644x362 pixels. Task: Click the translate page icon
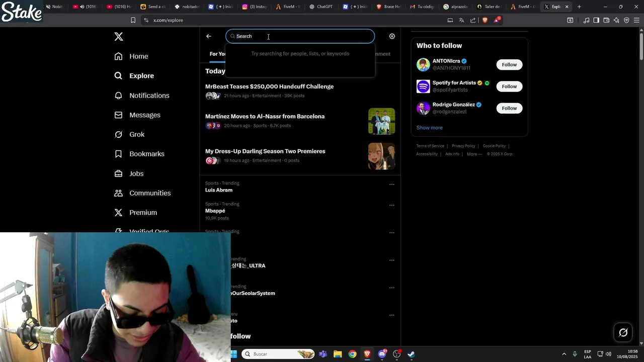click(461, 20)
